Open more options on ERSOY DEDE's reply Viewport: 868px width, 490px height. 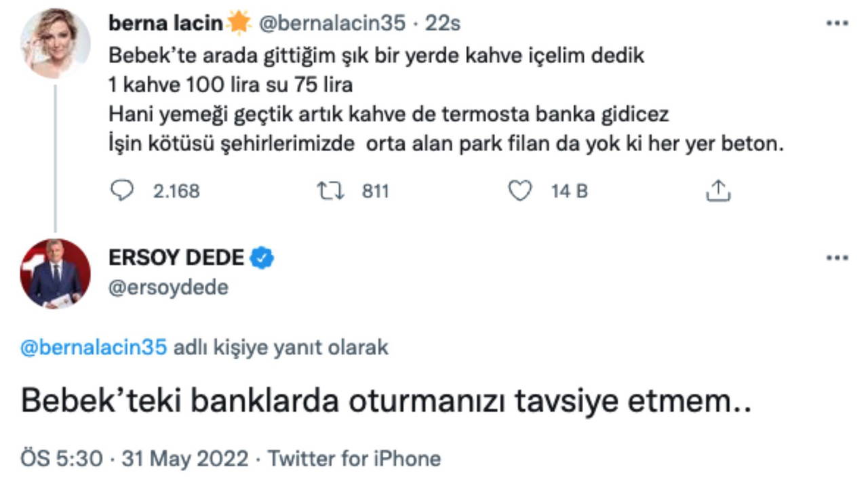pos(837,258)
